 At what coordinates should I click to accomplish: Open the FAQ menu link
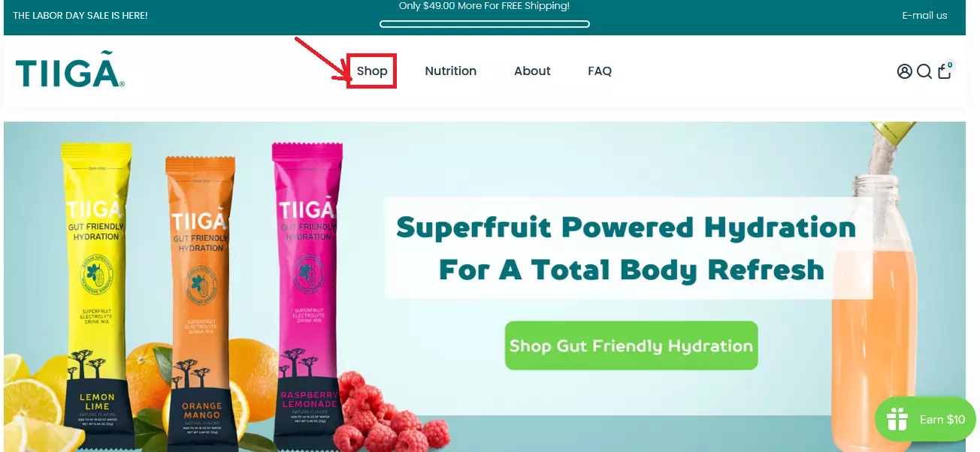point(600,71)
